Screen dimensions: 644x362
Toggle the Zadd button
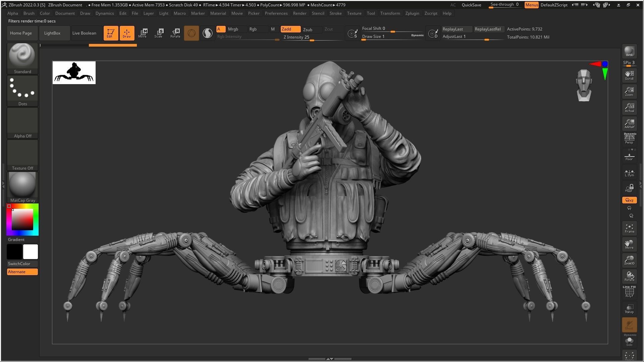tap(290, 29)
